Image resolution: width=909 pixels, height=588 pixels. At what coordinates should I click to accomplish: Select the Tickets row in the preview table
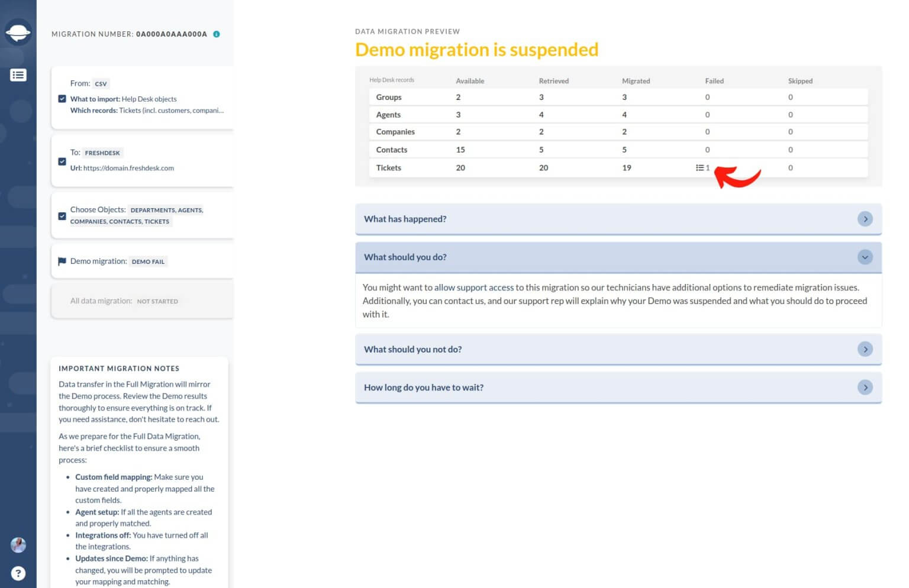pyautogui.click(x=389, y=167)
